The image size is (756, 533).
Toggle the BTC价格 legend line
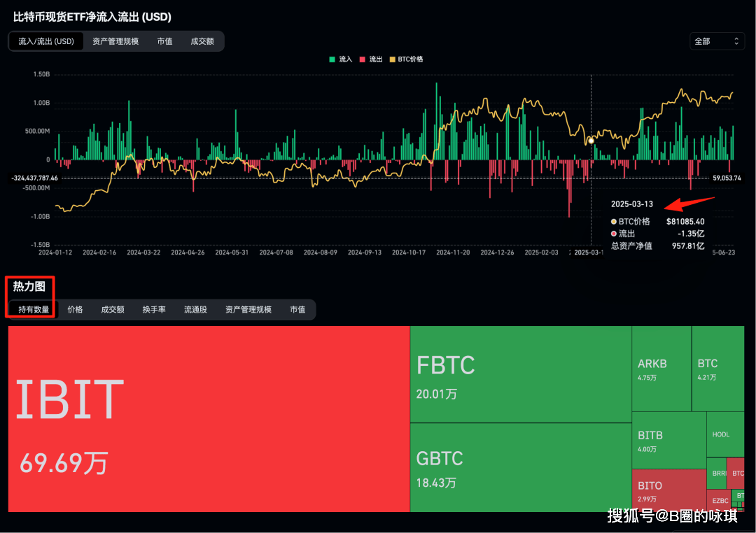406,59
